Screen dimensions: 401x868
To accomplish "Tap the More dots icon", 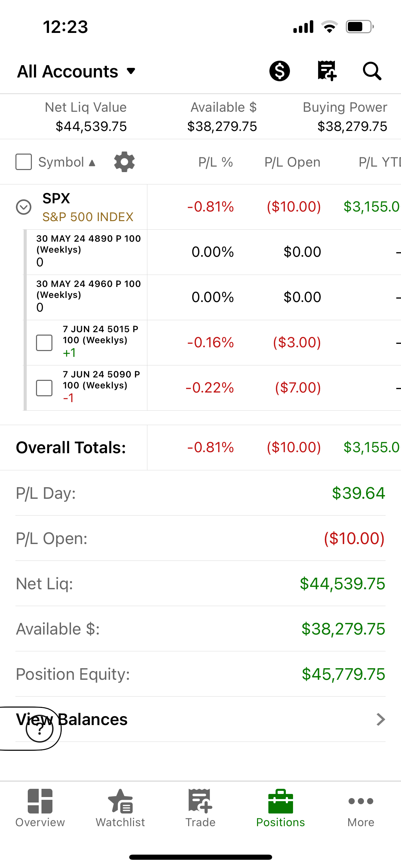I will click(x=361, y=801).
